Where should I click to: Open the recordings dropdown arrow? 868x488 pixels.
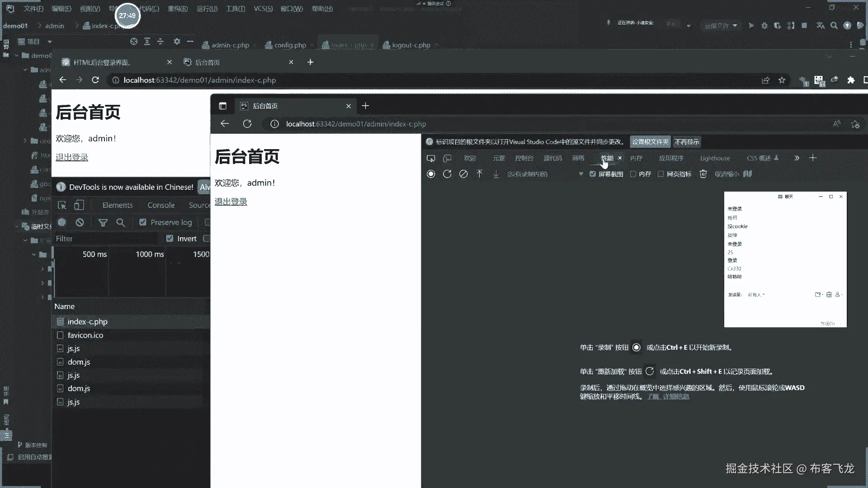pyautogui.click(x=581, y=174)
